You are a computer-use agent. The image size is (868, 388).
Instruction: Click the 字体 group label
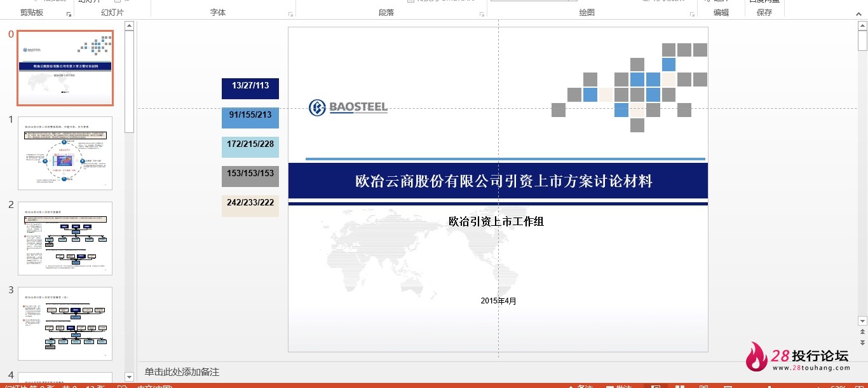[x=218, y=13]
